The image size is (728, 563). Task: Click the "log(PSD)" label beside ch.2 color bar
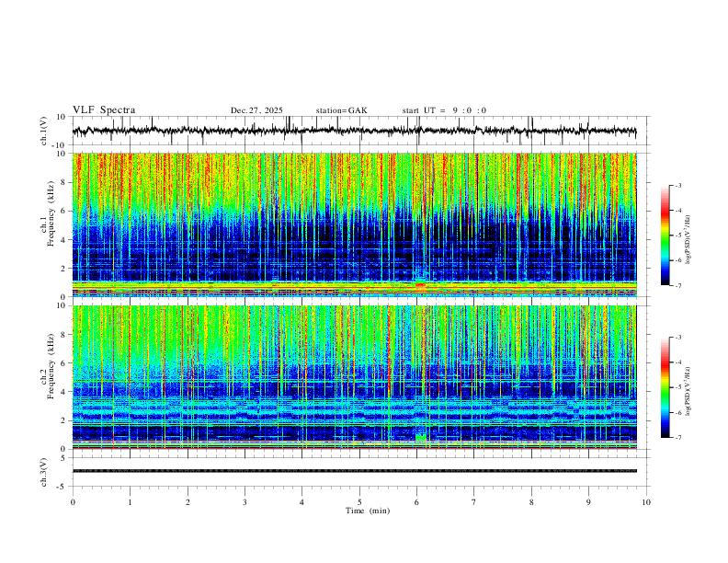point(688,391)
